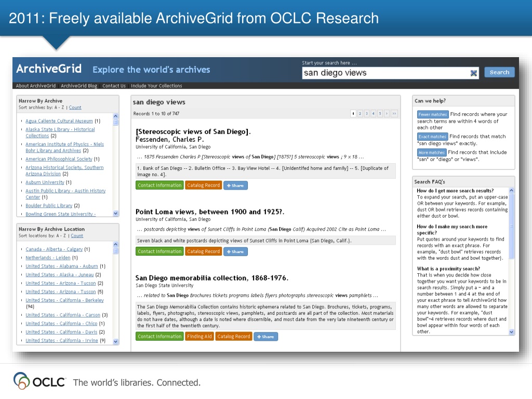This screenshot has height=399, width=532.
Task: Sort archives A - Z
Action: pos(59,108)
